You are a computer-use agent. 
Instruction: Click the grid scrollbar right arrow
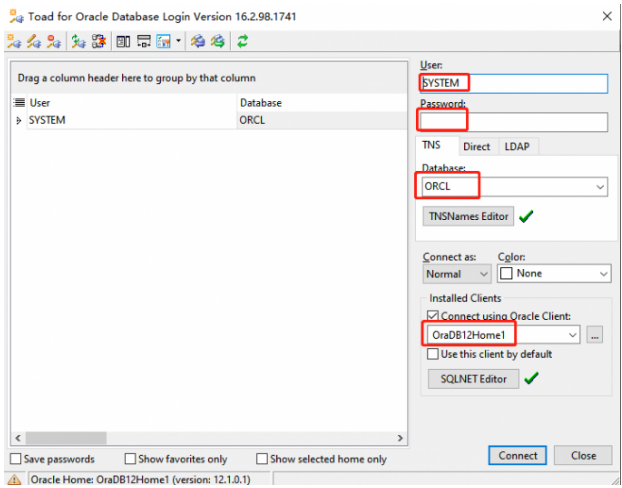tap(400, 438)
